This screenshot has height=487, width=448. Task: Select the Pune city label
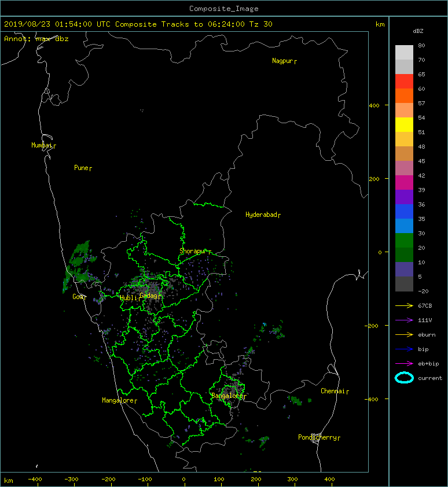point(83,168)
